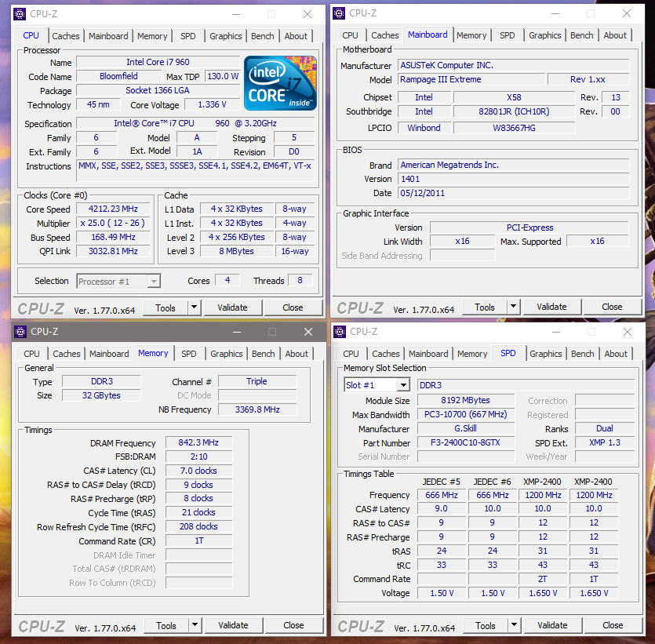
Task: Click the Tools button in the Memory window
Action: tap(166, 625)
